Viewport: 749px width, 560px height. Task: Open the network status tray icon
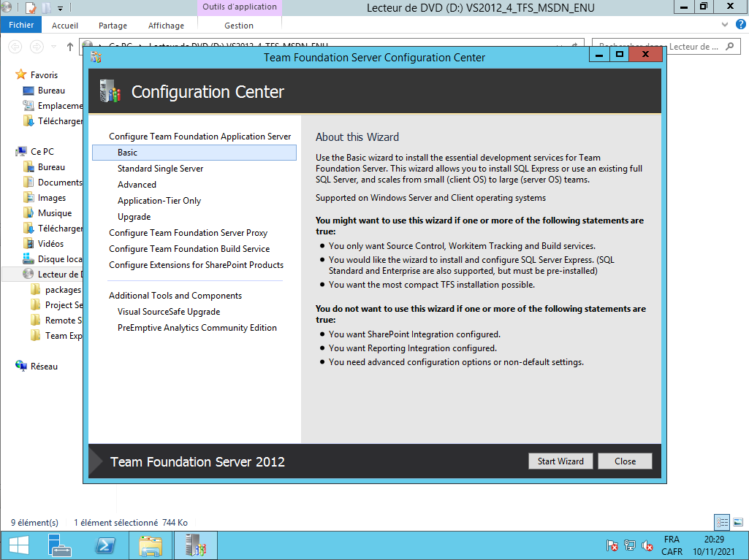(630, 545)
